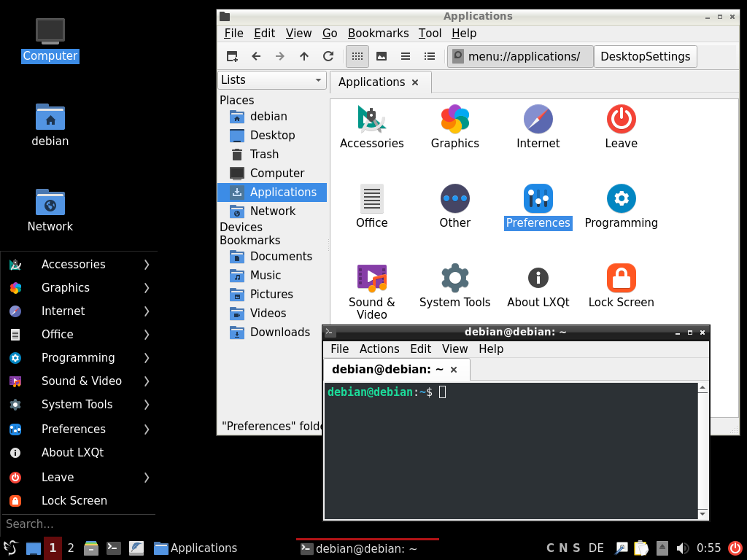Screen dimensions: 747x560
Task: Go up one directory level
Action: tap(303, 56)
